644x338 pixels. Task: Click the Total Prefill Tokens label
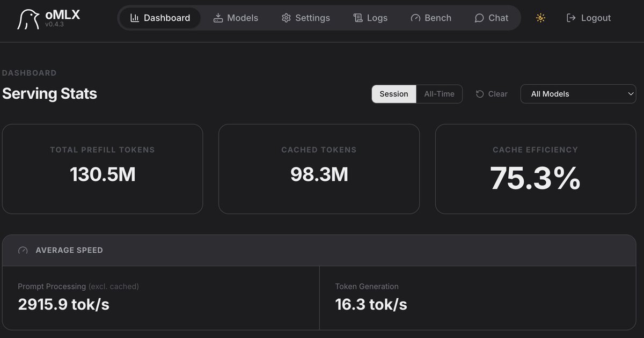[x=103, y=150]
